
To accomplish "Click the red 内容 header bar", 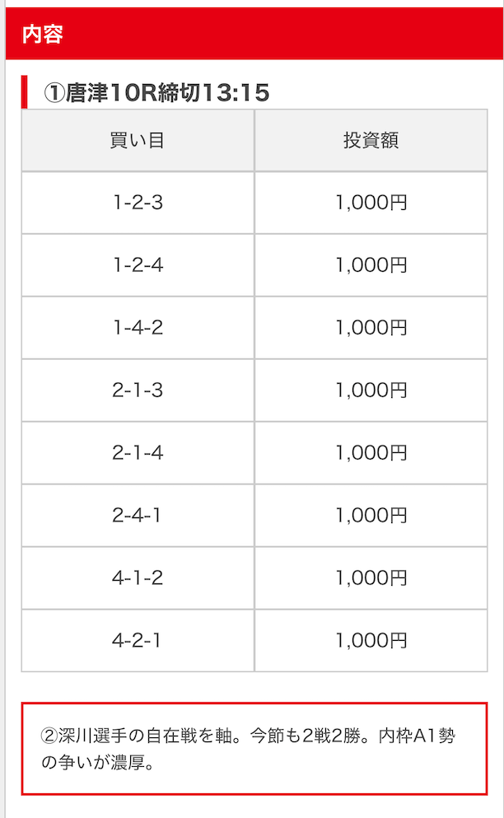I will (252, 35).
